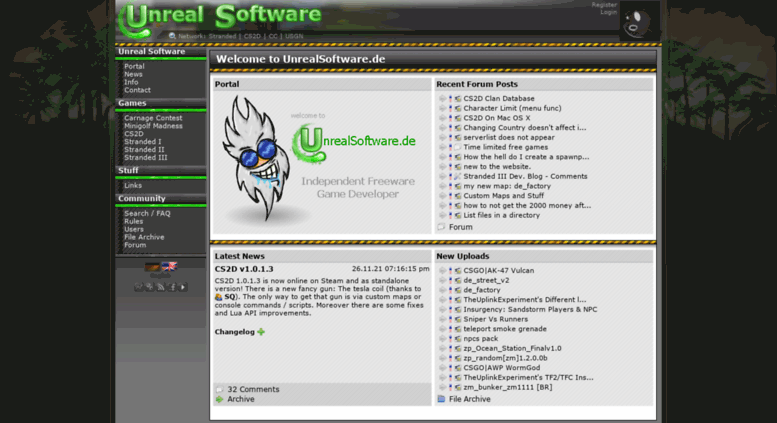Image resolution: width=777 pixels, height=423 pixels.
Task: Open Rules in Community menu
Action: pos(133,221)
